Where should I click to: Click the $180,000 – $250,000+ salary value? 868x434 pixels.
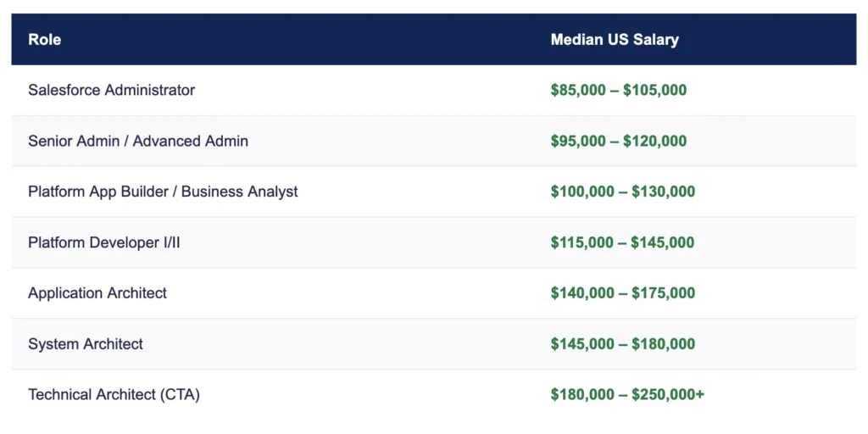click(627, 394)
